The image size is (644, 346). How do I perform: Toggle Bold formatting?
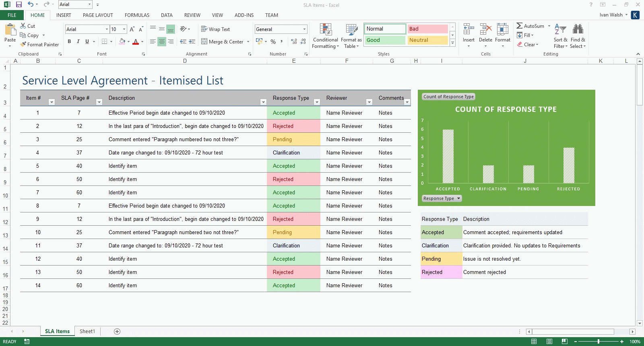(69, 41)
